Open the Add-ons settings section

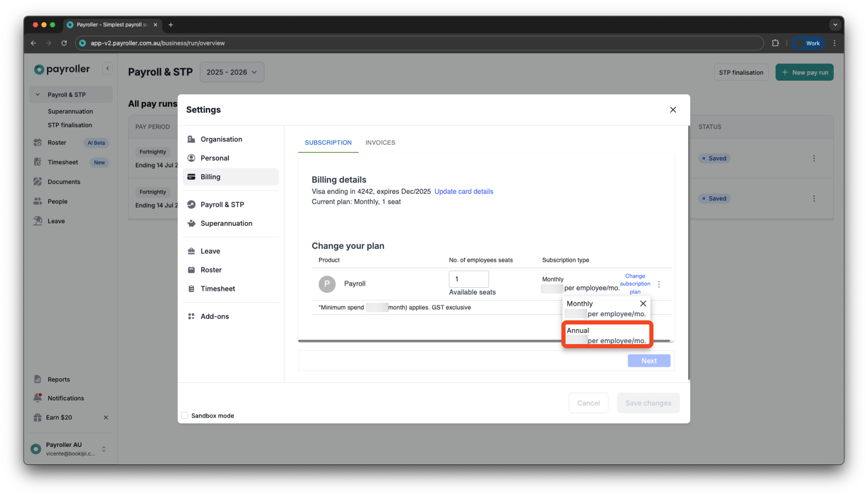point(215,316)
